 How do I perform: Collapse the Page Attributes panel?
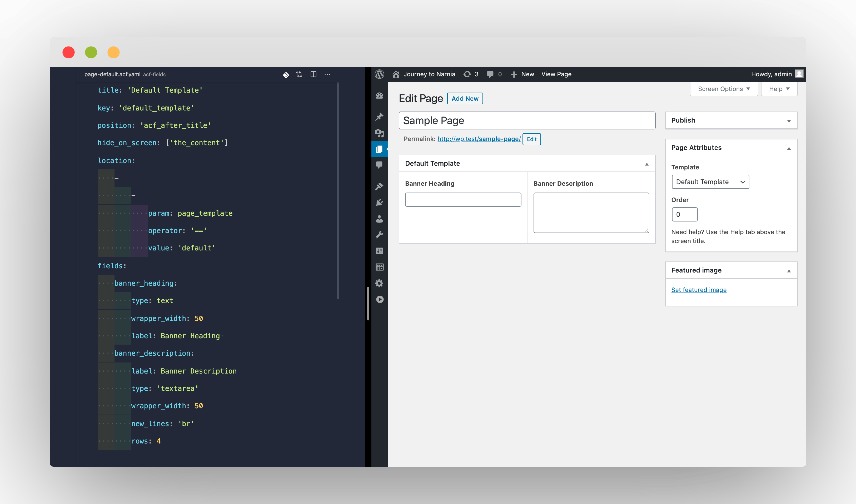[789, 148]
